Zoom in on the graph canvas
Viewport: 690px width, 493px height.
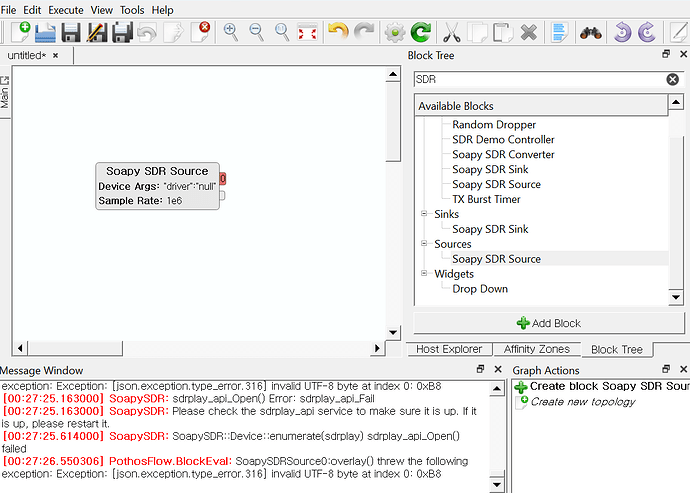(231, 32)
